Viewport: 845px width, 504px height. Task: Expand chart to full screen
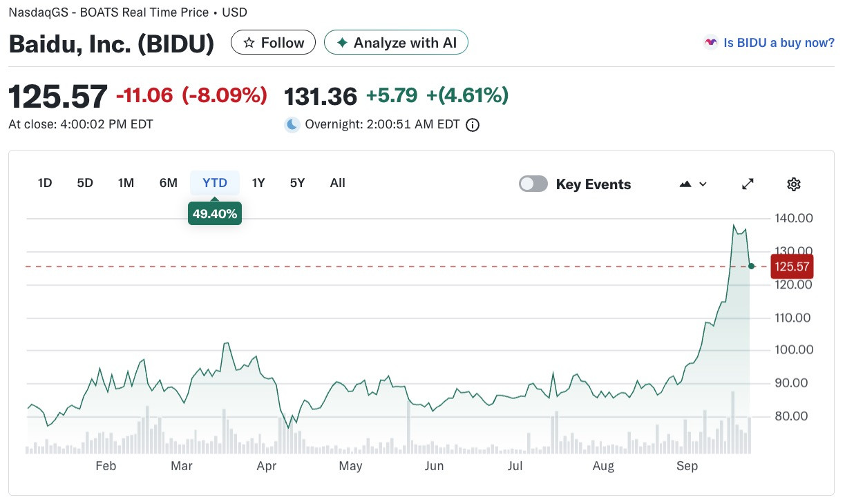tap(748, 184)
